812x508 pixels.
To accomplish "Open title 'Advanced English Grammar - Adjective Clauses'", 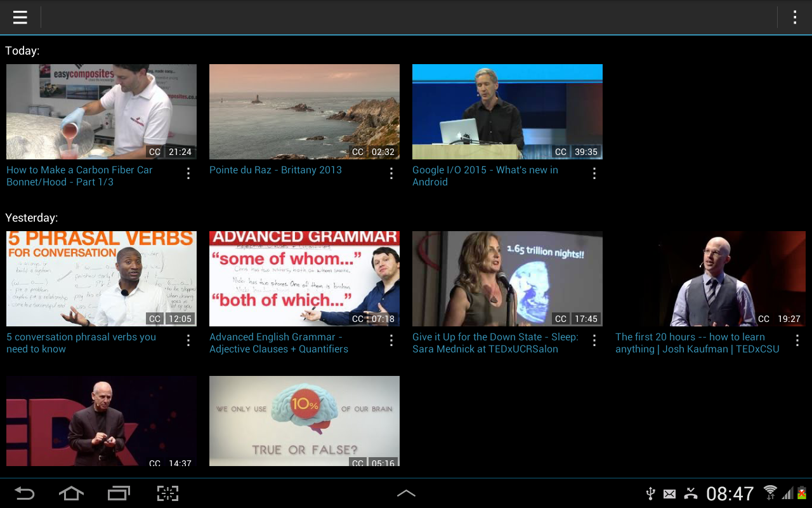I will 278,343.
